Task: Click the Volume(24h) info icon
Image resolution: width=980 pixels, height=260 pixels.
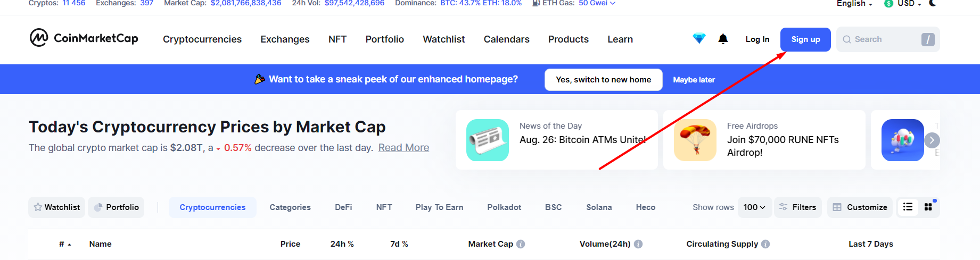Action: [x=638, y=244]
